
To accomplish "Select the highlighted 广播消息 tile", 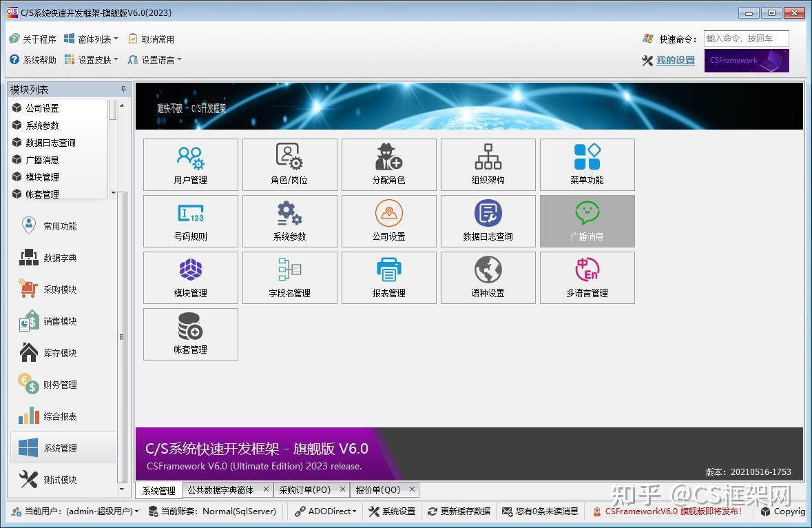I will pos(587,221).
